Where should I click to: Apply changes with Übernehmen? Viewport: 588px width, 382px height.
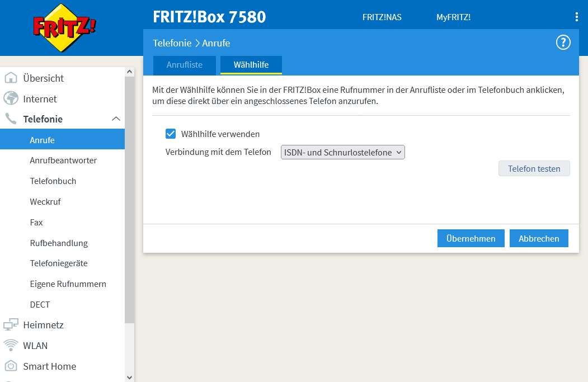pos(471,238)
